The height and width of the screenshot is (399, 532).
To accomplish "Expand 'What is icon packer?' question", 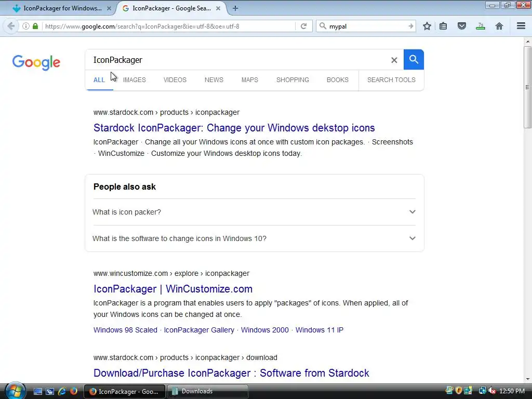I will 254,212.
